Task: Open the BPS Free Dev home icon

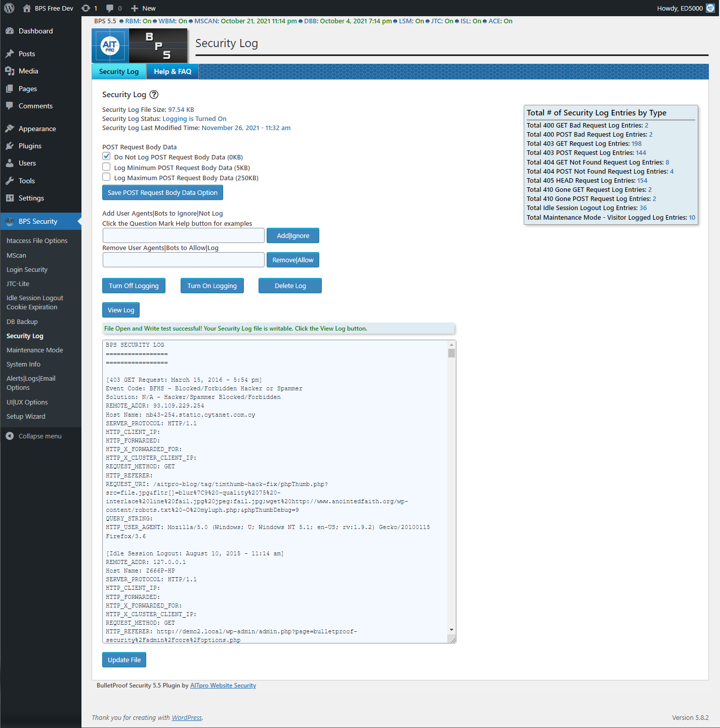Action: 27,8
